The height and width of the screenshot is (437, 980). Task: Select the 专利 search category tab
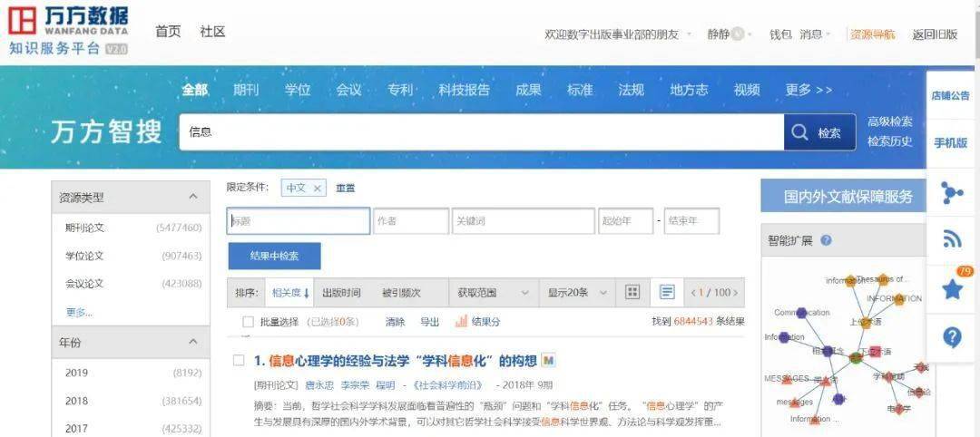400,90
